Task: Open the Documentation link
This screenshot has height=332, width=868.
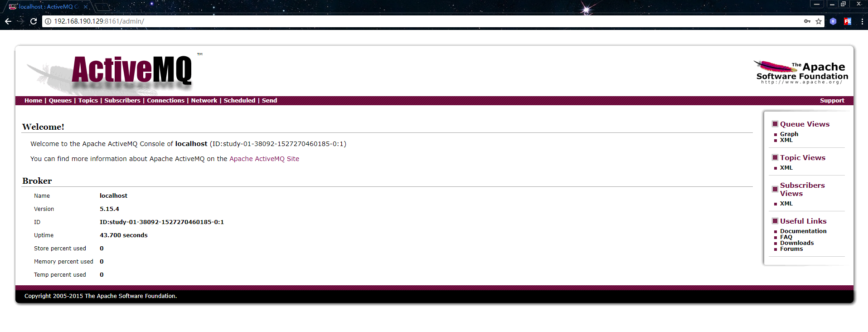Action: (x=803, y=231)
